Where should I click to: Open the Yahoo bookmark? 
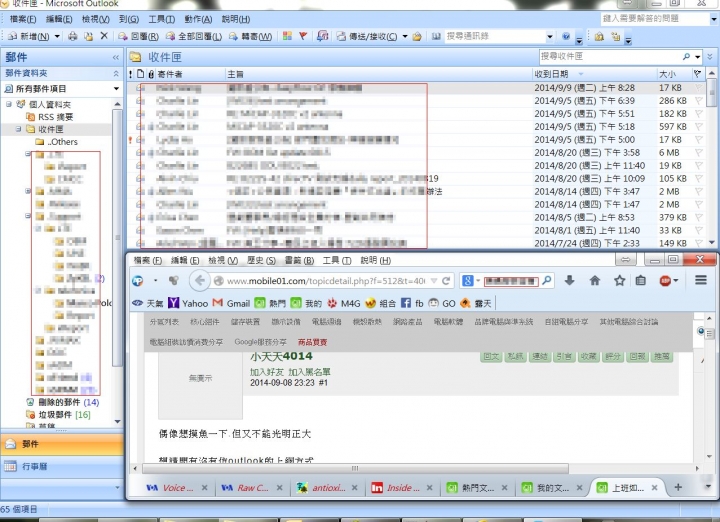click(x=188, y=303)
